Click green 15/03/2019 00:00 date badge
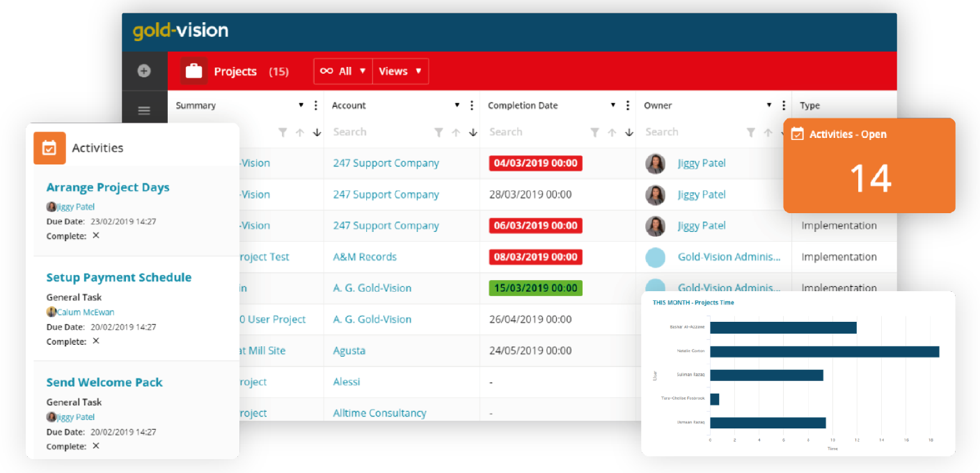 click(x=536, y=288)
